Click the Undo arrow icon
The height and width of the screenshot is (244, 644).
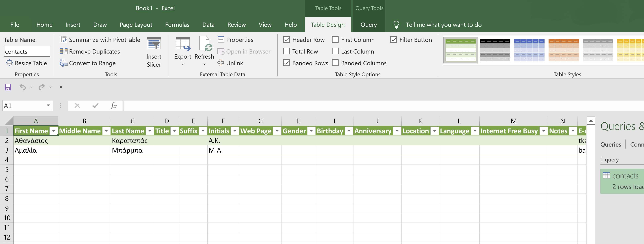(23, 87)
